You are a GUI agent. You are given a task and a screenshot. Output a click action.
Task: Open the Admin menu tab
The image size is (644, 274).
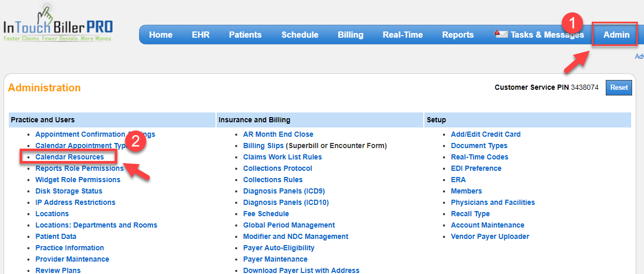[x=616, y=35]
